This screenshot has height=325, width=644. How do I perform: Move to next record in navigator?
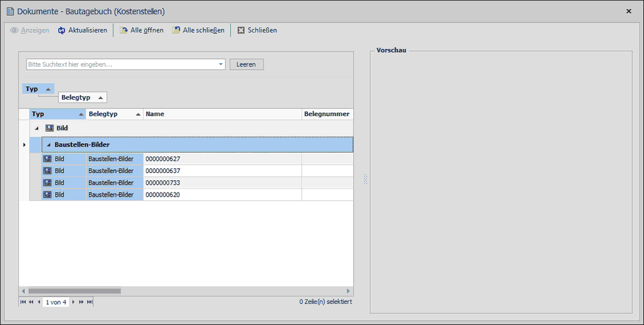tap(73, 302)
